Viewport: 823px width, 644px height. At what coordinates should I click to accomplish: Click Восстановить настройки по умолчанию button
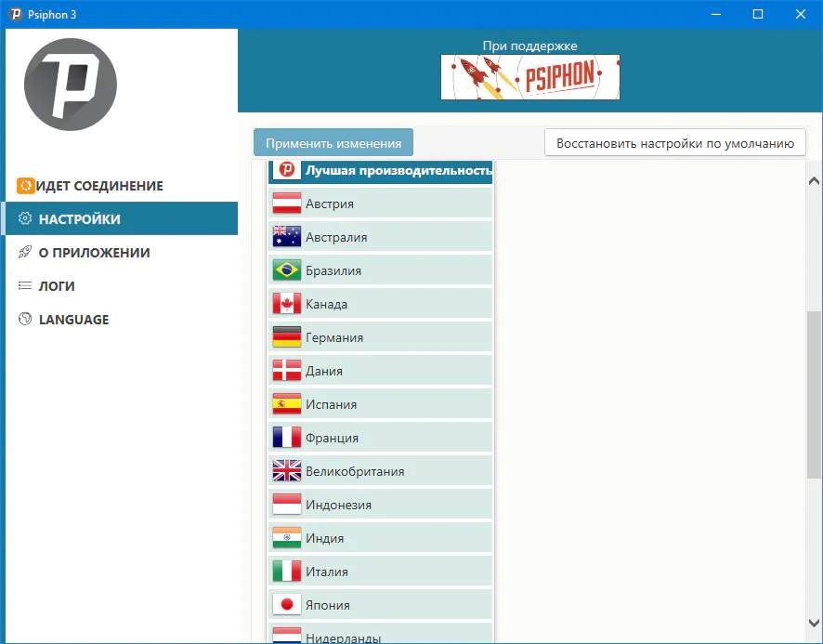click(674, 143)
